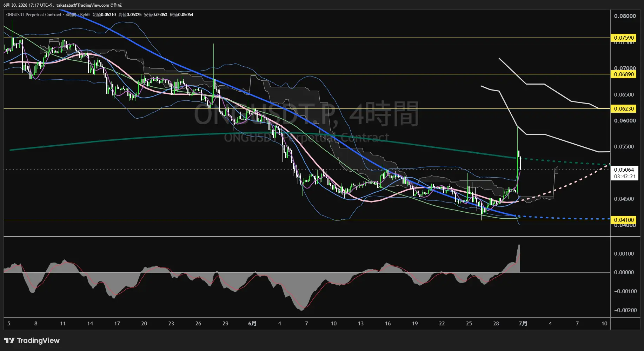
Task: Click the 7月 month label on time axis
Action: pos(523,324)
